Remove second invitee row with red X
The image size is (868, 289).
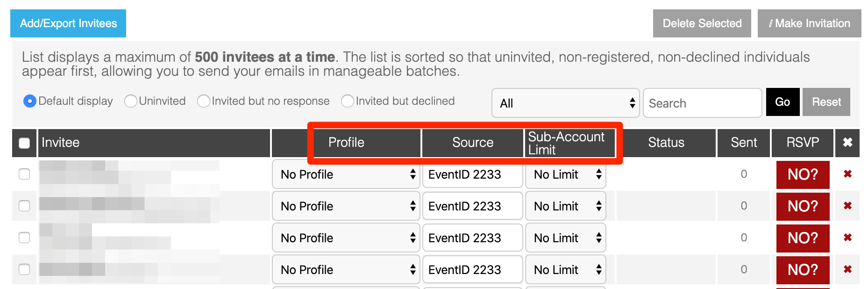pyautogui.click(x=847, y=206)
